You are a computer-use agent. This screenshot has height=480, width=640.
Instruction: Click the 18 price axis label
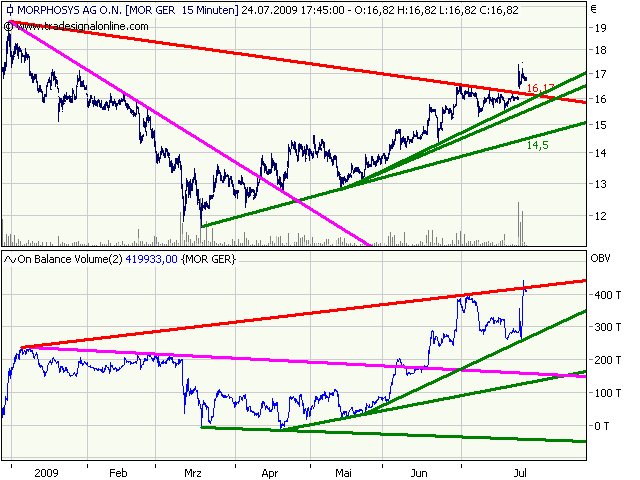[600, 50]
